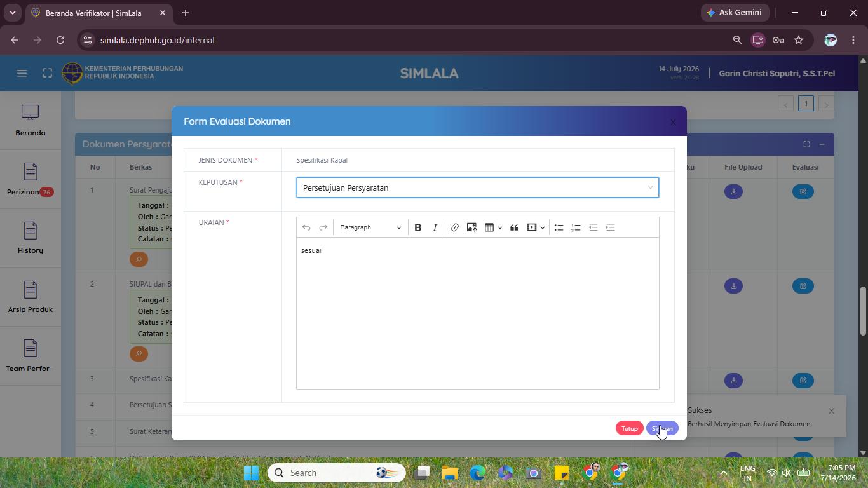Toggle bold formatting in the editor

point(418,227)
